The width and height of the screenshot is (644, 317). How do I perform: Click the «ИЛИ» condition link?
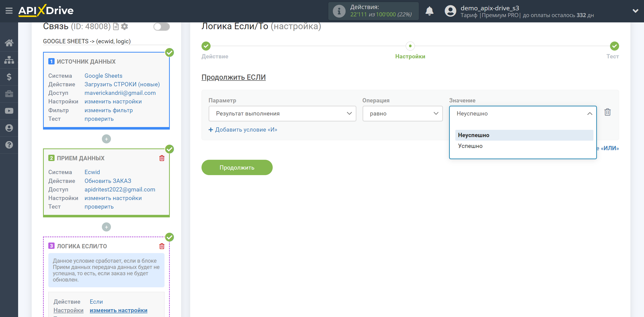click(610, 148)
